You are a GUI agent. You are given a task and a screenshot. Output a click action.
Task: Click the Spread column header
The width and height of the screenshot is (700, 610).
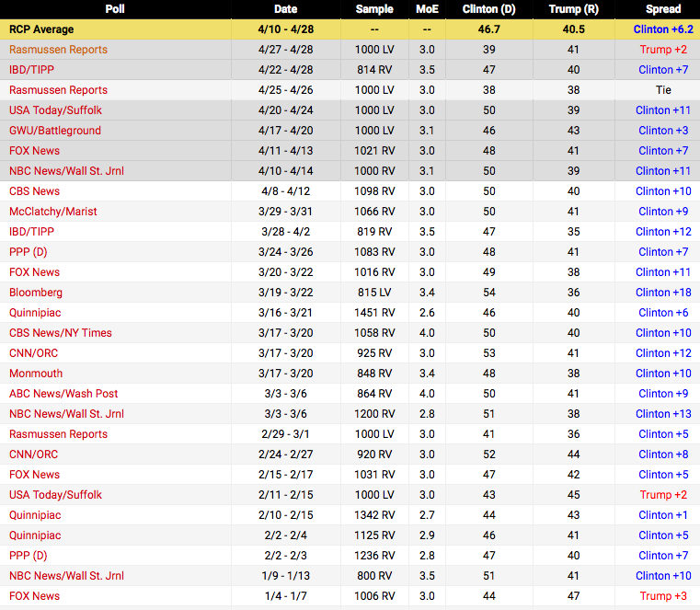coord(663,9)
